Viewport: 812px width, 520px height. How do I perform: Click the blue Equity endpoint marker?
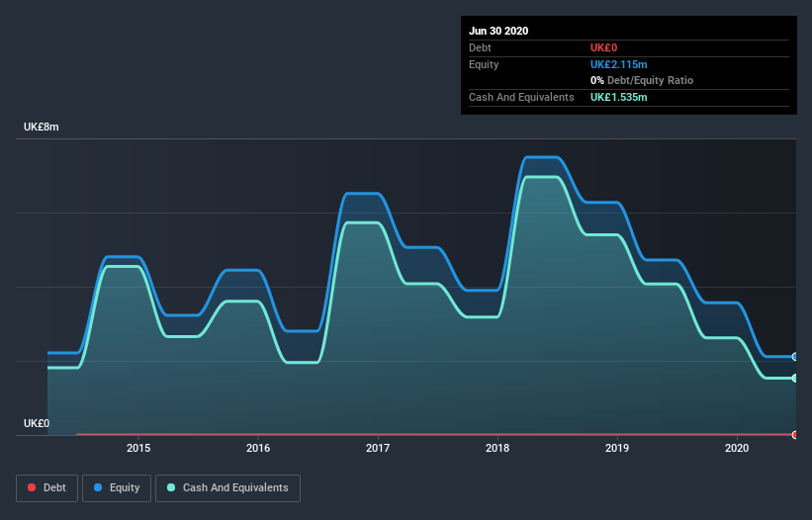(x=795, y=357)
